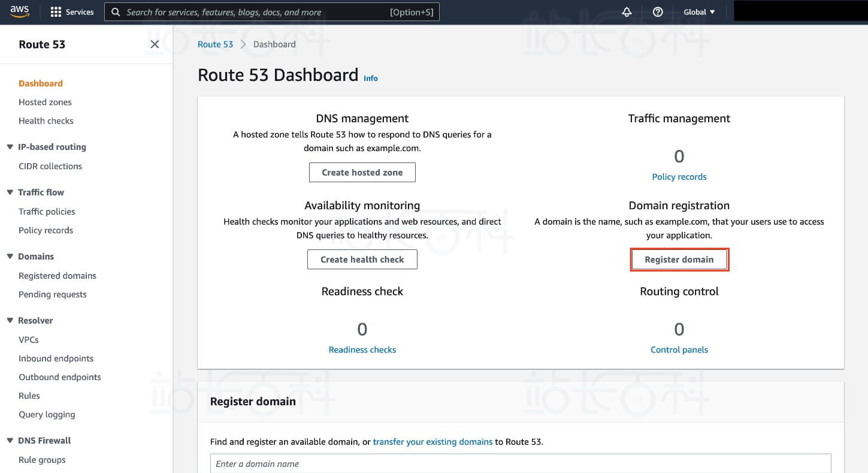Go to Registered domains
The width and height of the screenshot is (868, 473).
coord(58,276)
